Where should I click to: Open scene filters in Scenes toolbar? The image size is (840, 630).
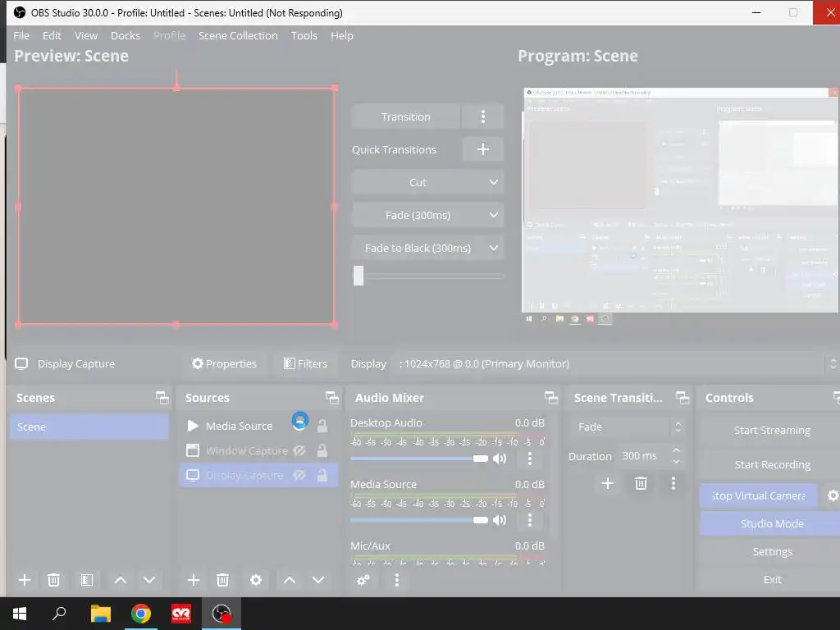pyautogui.click(x=87, y=580)
